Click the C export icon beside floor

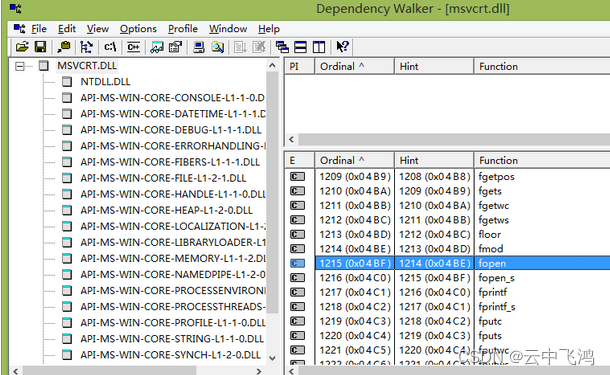click(x=297, y=234)
